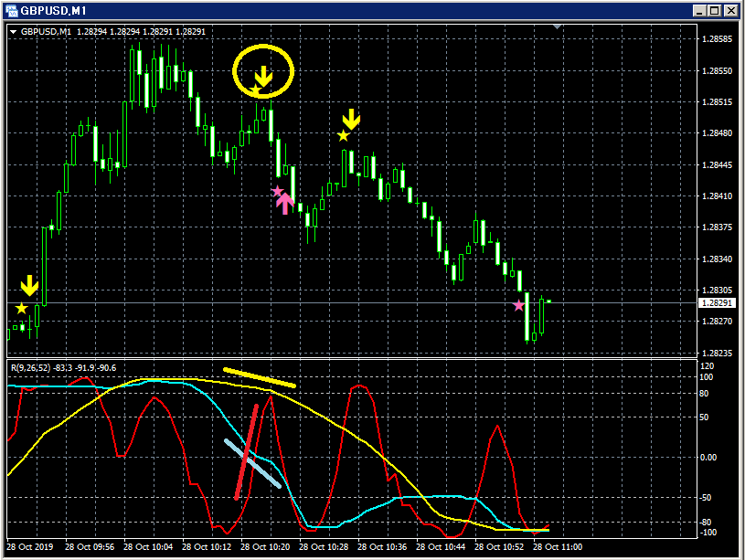Select the pink up-arrow buy signal
745x560 pixels.
pyautogui.click(x=284, y=204)
